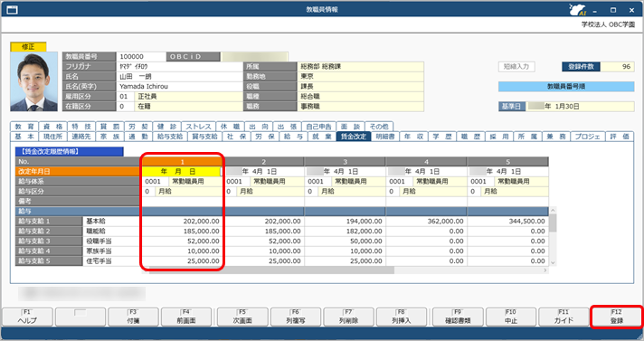Screen dimensions: 644x341
Task: Switch to the 休職 tab
Action: tap(230, 127)
